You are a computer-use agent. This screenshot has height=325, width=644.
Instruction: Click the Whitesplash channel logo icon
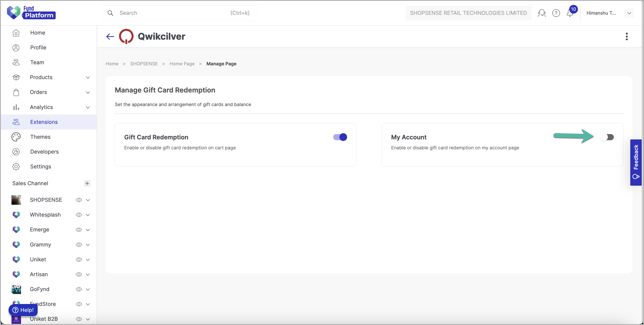point(16,215)
